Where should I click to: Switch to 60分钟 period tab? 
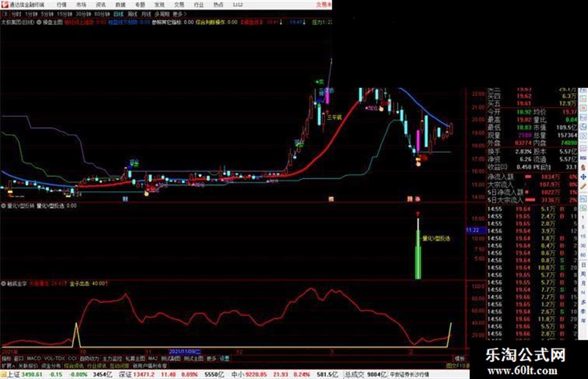click(x=102, y=14)
